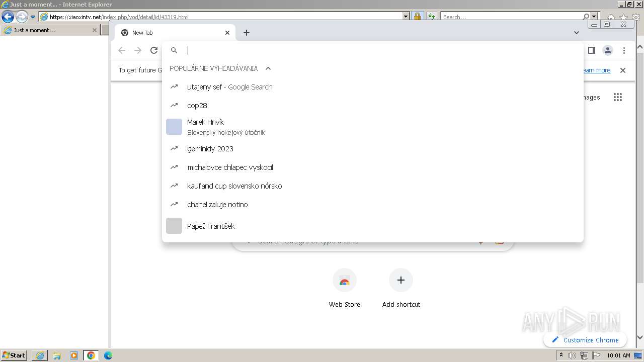644x362 pixels.
Task: Select suggestion kaufland cup slovensko nórsko
Action: click(x=373, y=186)
